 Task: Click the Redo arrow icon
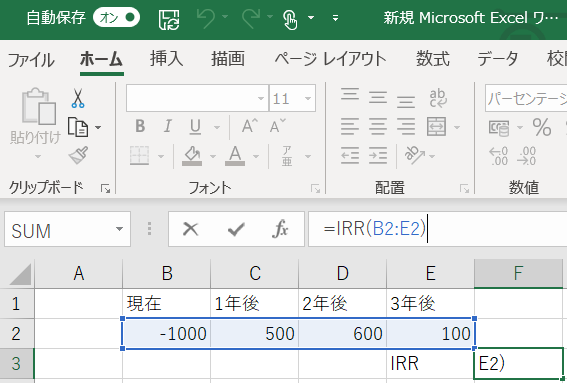[251, 18]
